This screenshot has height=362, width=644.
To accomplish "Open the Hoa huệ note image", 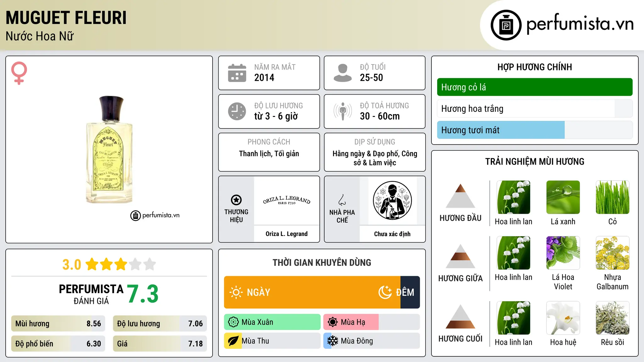I will coord(563,318).
